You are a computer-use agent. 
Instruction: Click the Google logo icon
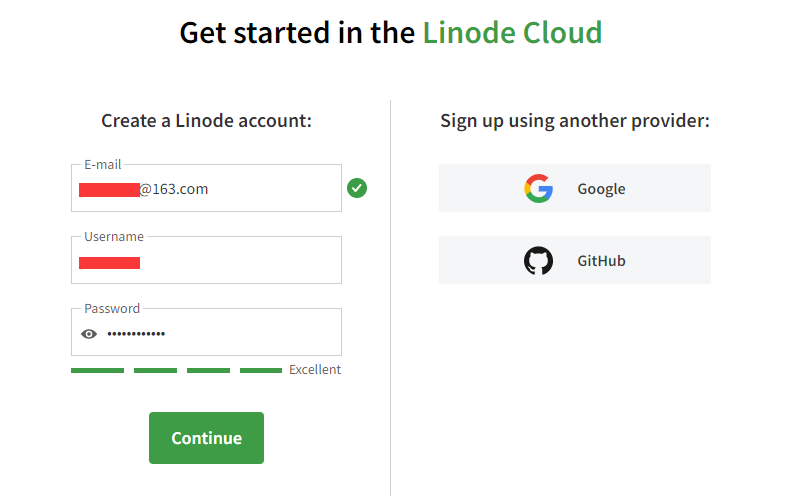pyautogui.click(x=538, y=188)
